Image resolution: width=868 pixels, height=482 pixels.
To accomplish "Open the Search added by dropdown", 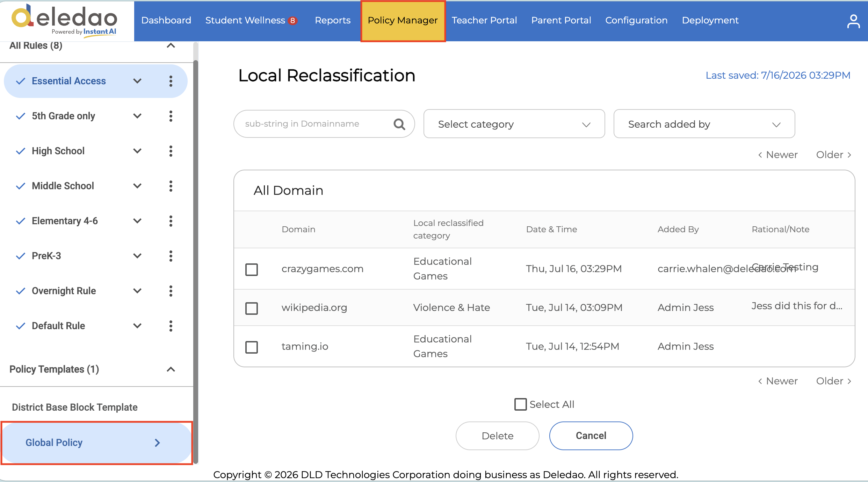I will pos(704,124).
